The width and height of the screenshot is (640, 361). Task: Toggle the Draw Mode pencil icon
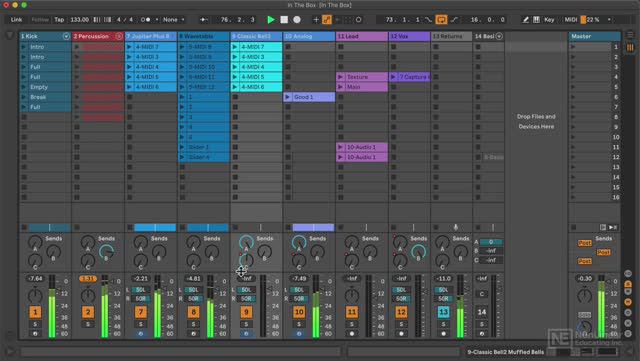coord(526,20)
